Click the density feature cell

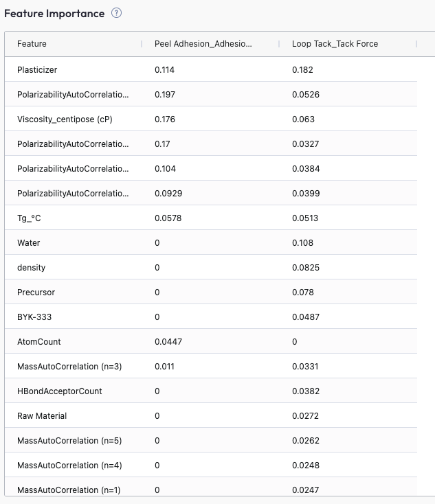pyautogui.click(x=31, y=268)
